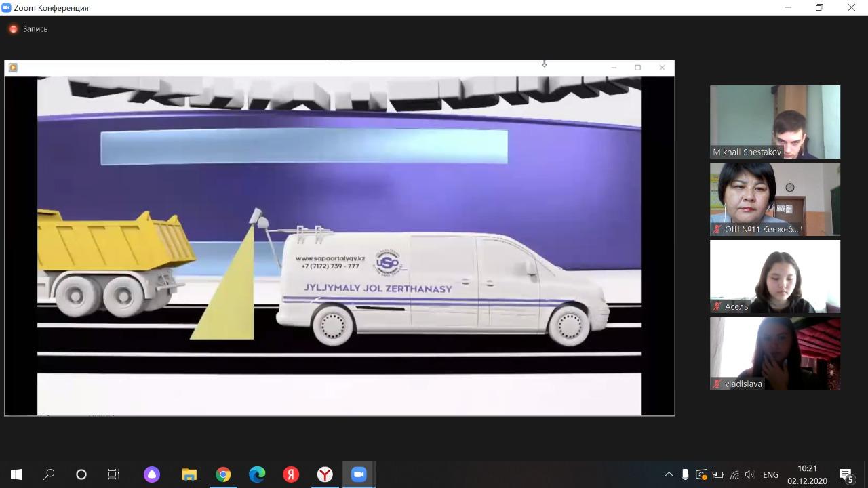Open Yandex Browser from the taskbar
This screenshot has width=868, height=488.
(325, 474)
